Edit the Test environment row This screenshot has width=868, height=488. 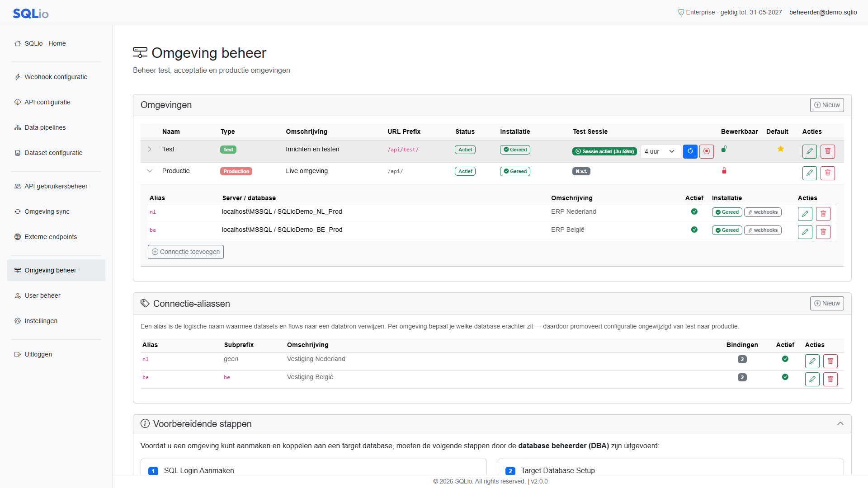809,151
